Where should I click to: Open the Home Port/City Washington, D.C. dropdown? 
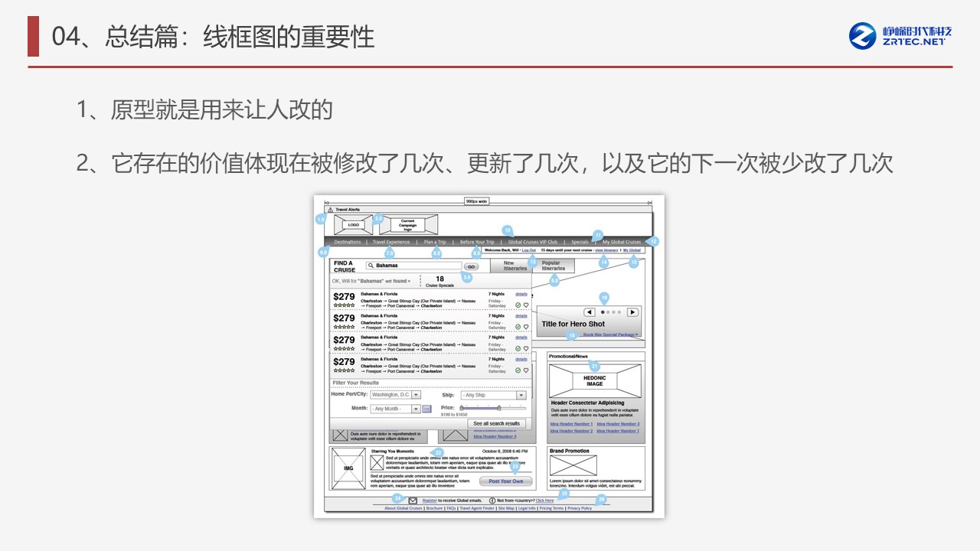[396, 395]
